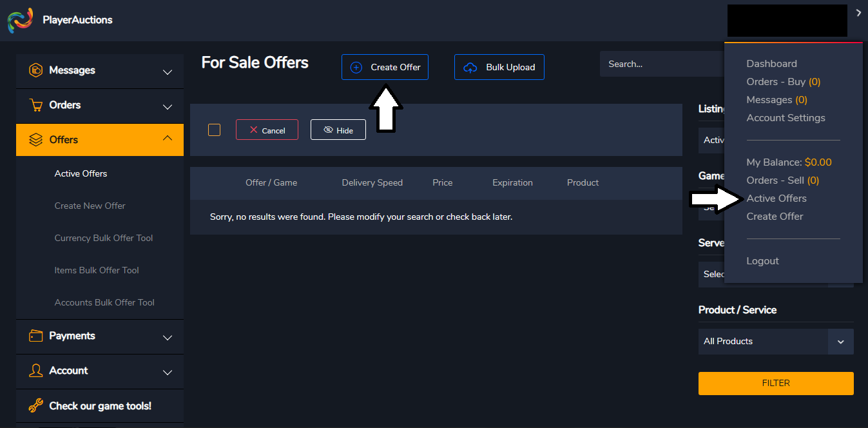Select Create Offer in user menu
Screen dimensions: 868x428
click(775, 217)
